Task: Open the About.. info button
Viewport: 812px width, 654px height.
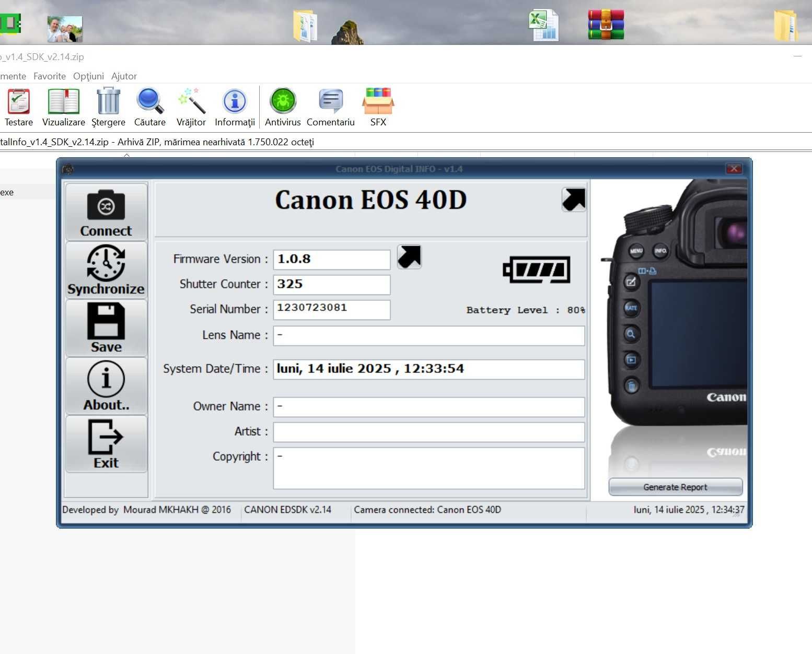Action: [x=106, y=386]
